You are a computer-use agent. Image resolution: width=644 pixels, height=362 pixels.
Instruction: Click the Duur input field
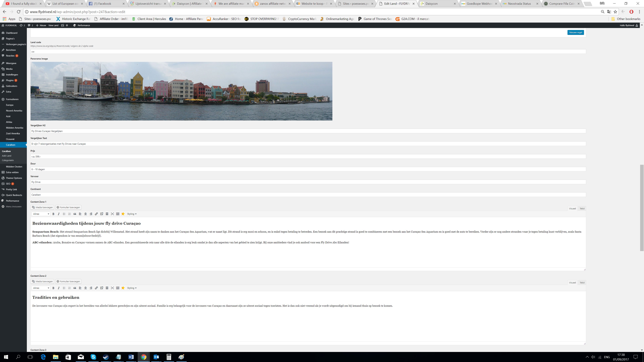pyautogui.click(x=308, y=169)
